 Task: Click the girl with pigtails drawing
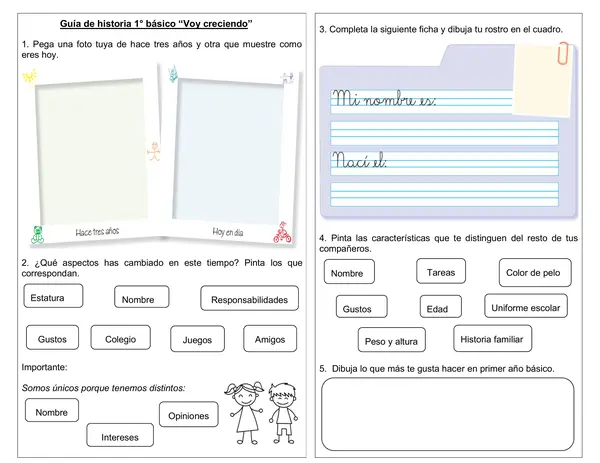pyautogui.click(x=245, y=412)
